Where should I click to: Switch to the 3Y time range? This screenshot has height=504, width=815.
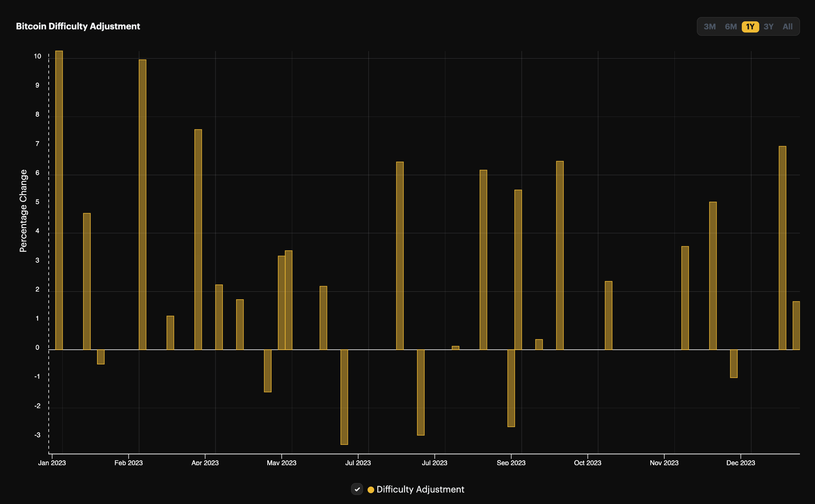point(769,27)
